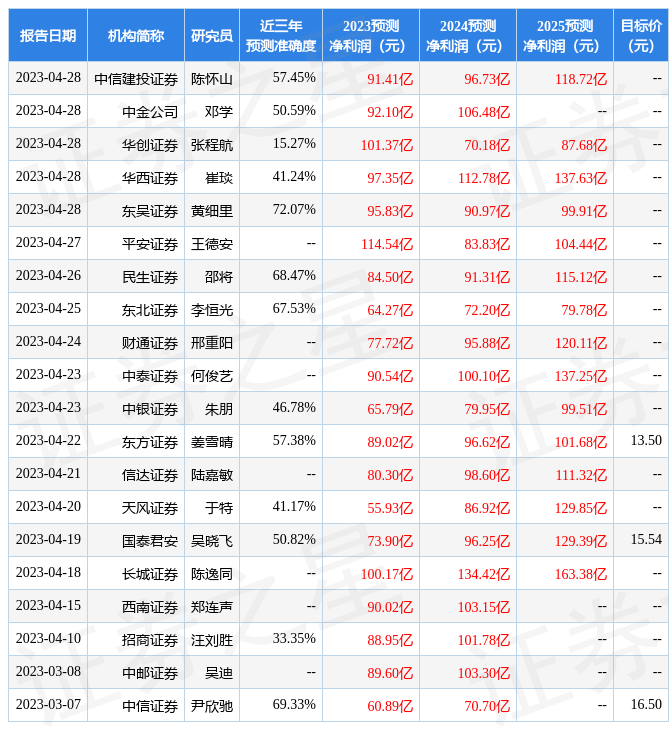Select institution 东北证券

click(150, 310)
